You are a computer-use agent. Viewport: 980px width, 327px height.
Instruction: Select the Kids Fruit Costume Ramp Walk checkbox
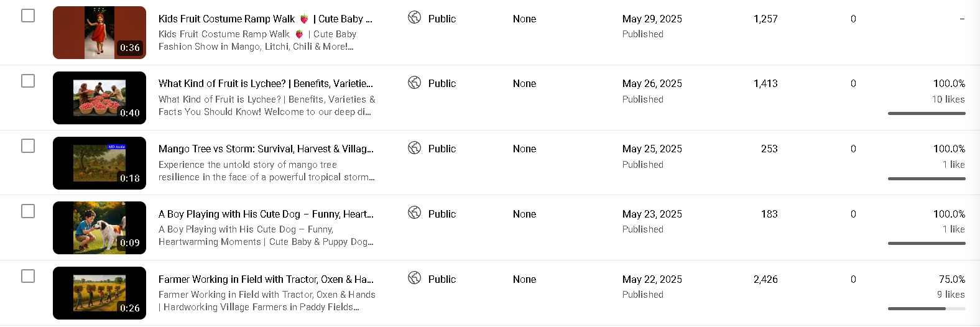tap(28, 16)
